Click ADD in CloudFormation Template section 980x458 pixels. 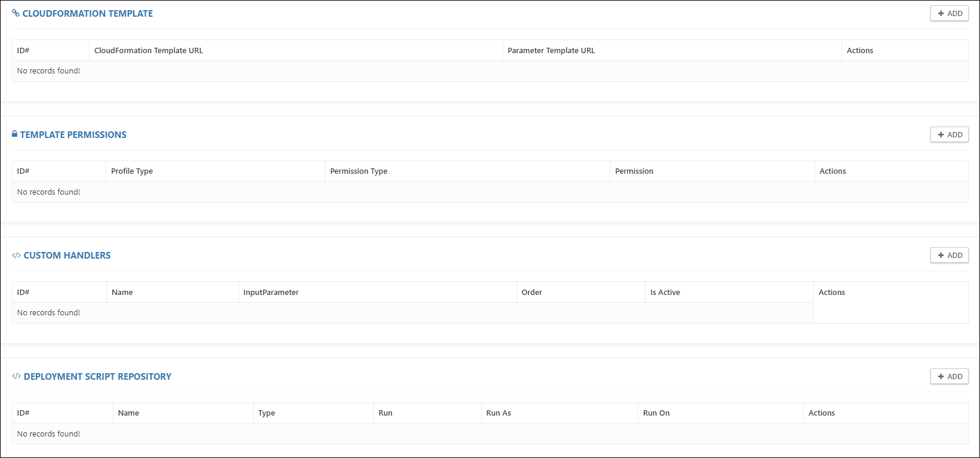tap(949, 13)
